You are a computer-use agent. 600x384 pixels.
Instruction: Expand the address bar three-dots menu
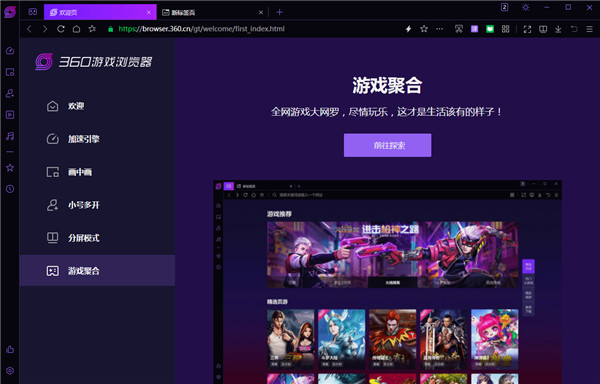[x=439, y=29]
